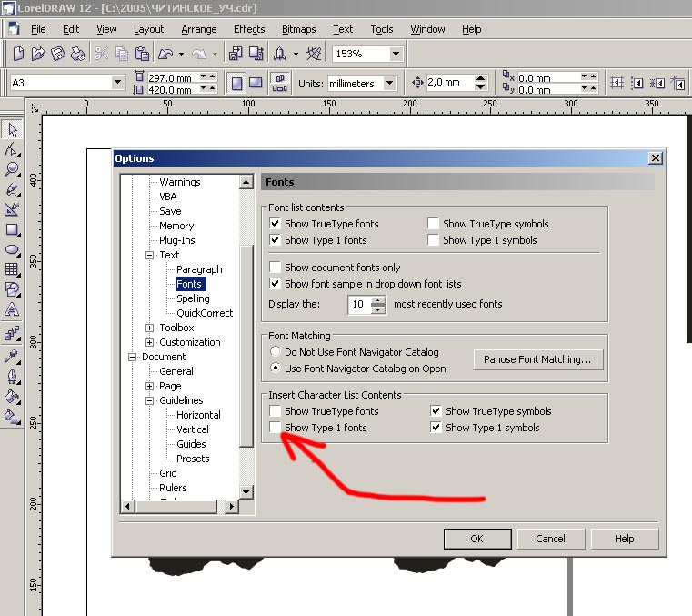Click the Cut scissors icon
This screenshot has height=616, width=692.
pos(102,54)
